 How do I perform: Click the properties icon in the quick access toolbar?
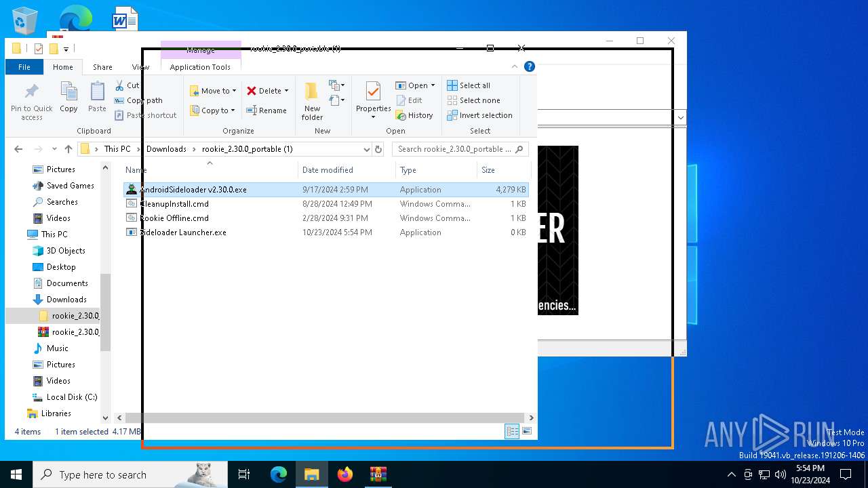(39, 48)
